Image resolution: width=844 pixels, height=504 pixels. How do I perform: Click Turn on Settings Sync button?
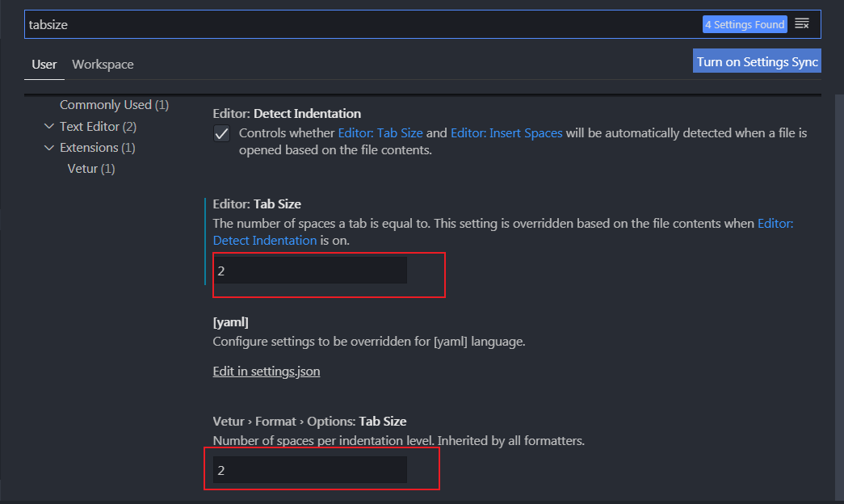coord(757,61)
